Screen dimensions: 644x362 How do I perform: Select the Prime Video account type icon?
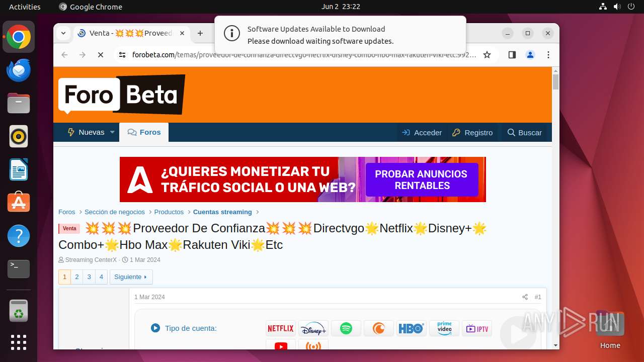tap(444, 328)
